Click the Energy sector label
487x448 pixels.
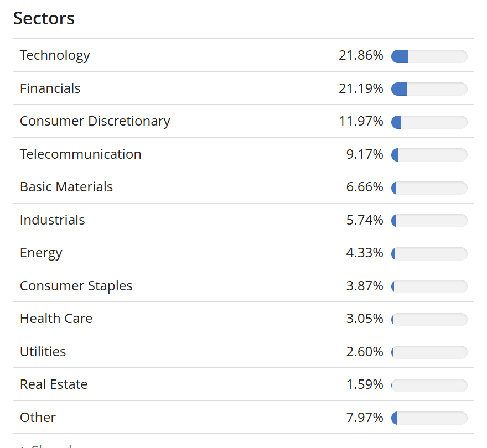point(41,253)
